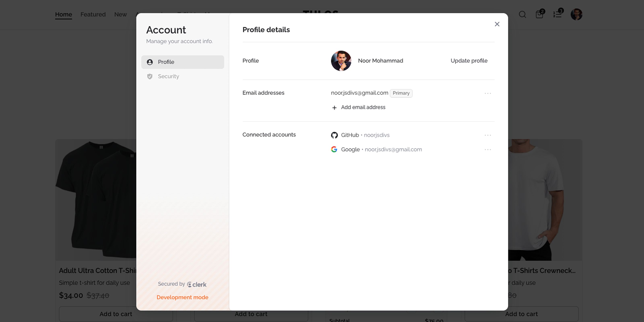
Task: Click the Clerk logo link
Action: point(197,285)
